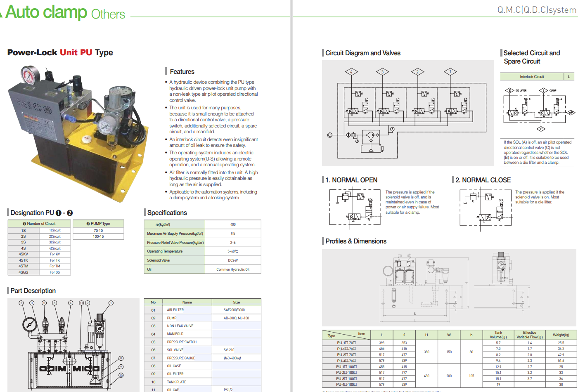
Task: Click the 'Operating Temperature' row label
Action: 175,251
